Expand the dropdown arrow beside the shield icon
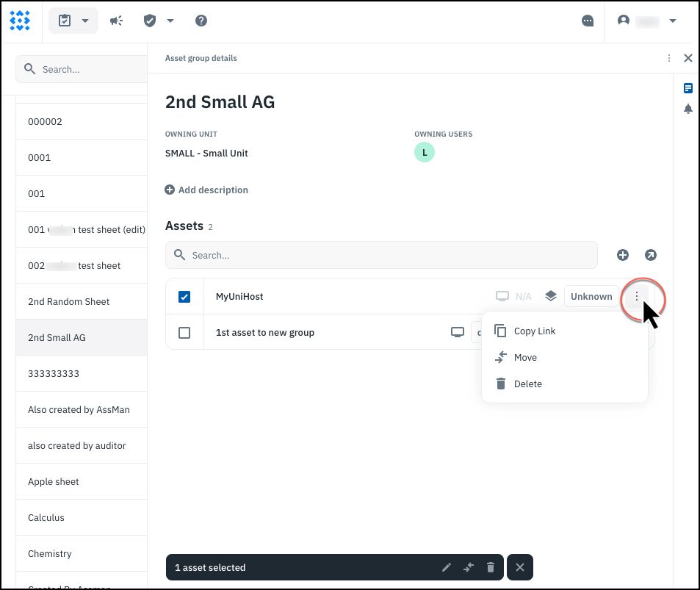700x590 pixels. (170, 21)
